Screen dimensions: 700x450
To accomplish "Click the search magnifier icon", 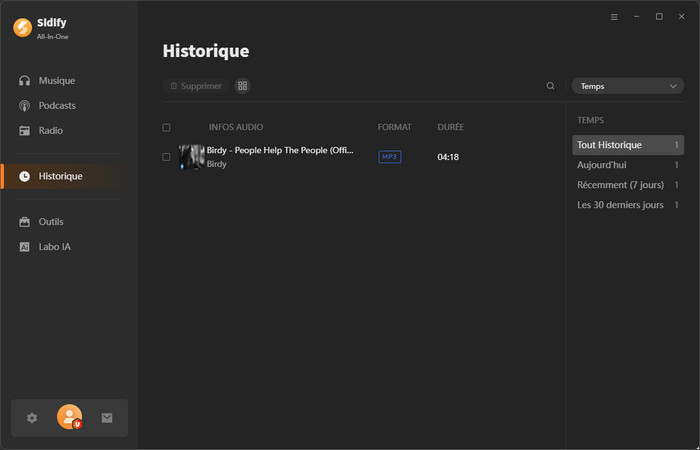I will pos(550,86).
